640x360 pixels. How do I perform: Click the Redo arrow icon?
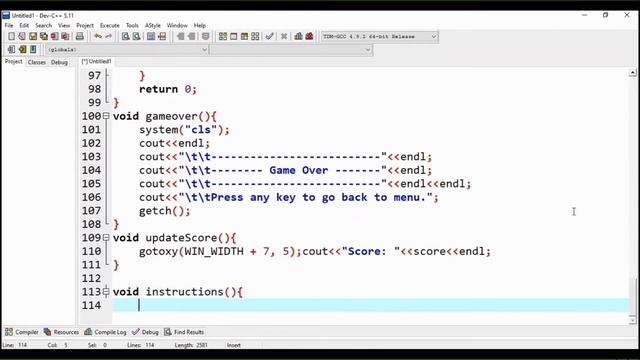click(x=109, y=36)
